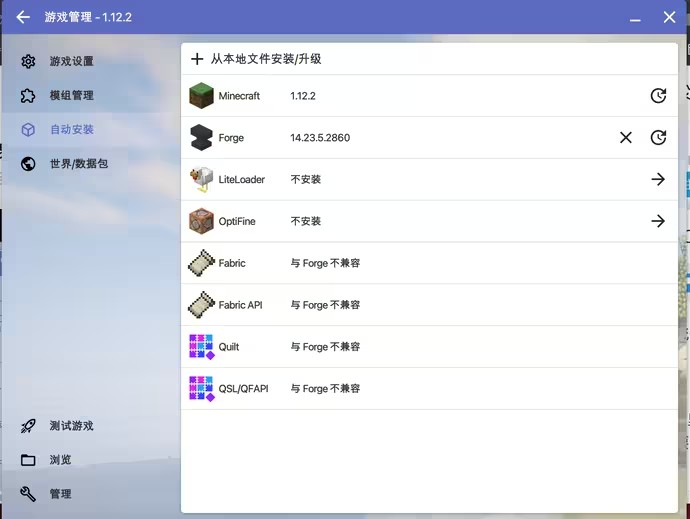Screen dimensions: 690x519
Task: Switch to 世界/数据包 tab
Action: [91, 164]
